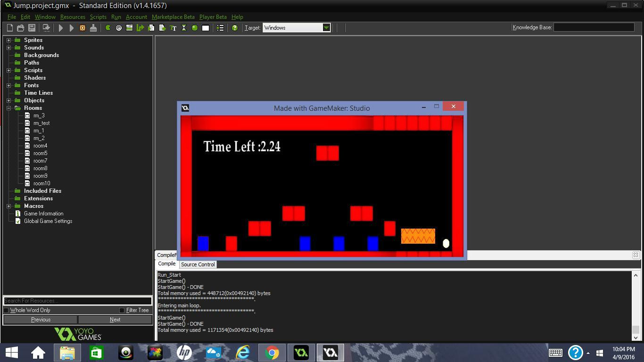
Task: Create a new path resource
Action: tap(140, 28)
